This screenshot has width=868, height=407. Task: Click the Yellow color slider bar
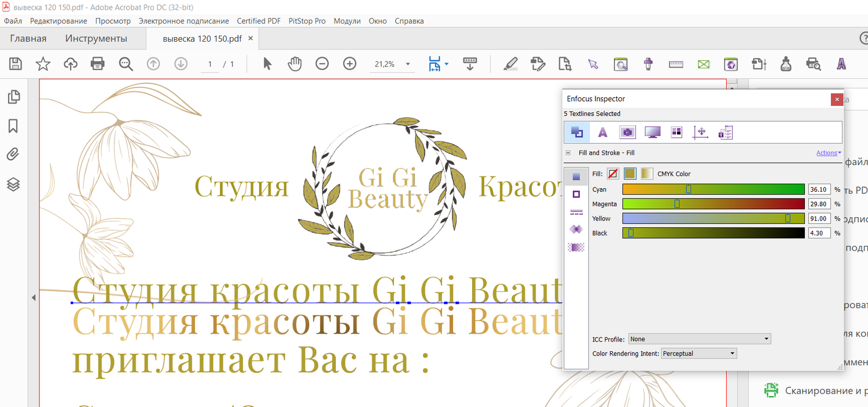click(713, 218)
